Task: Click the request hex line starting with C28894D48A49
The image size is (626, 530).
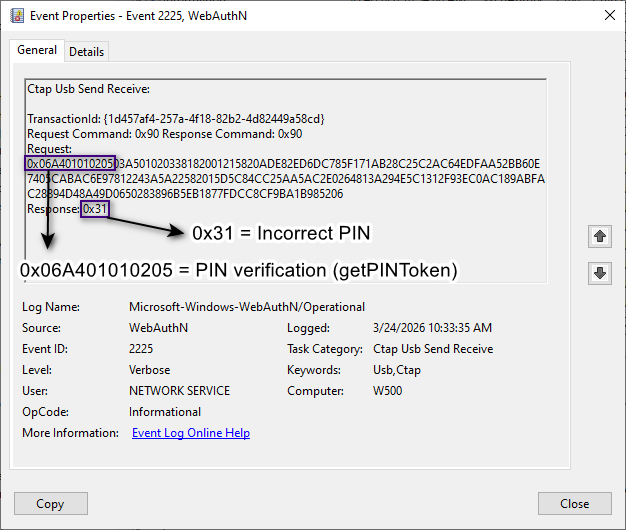Action: pos(185,194)
